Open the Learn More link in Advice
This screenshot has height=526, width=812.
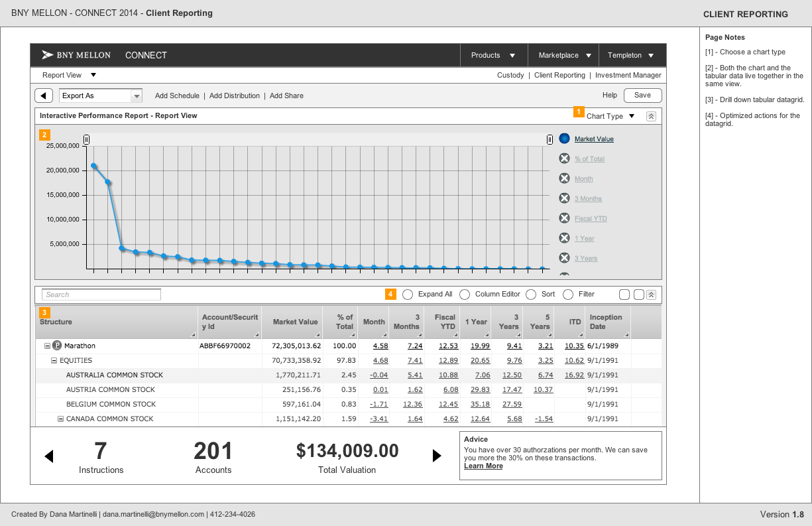point(483,466)
